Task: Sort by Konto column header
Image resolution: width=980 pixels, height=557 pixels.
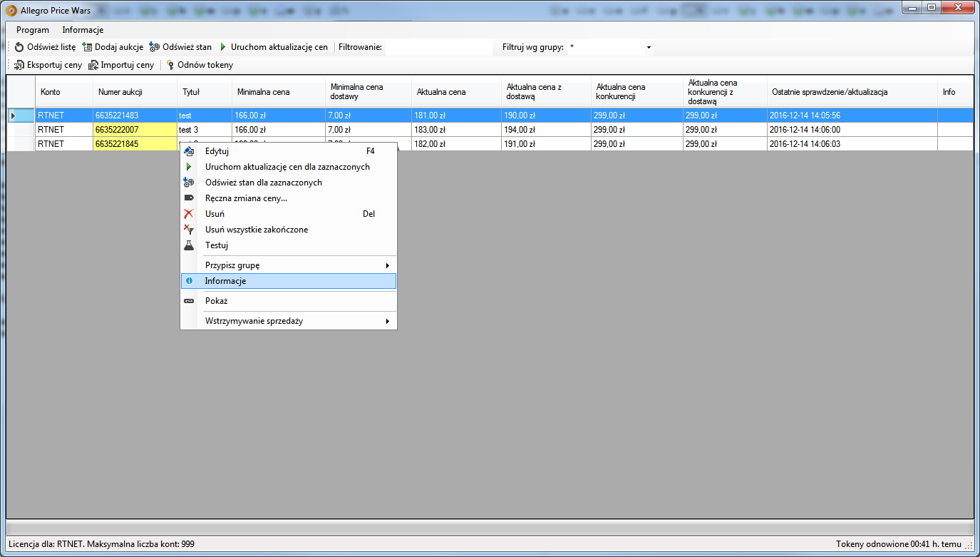Action: click(64, 92)
